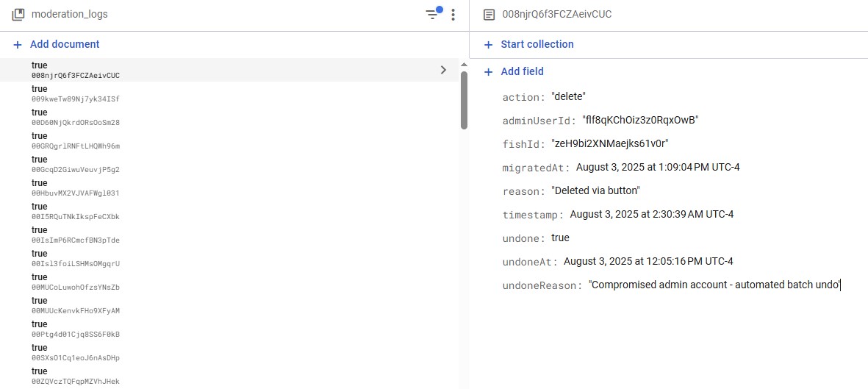Click the reason field name
This screenshot has height=389, width=868.
[x=524, y=192]
